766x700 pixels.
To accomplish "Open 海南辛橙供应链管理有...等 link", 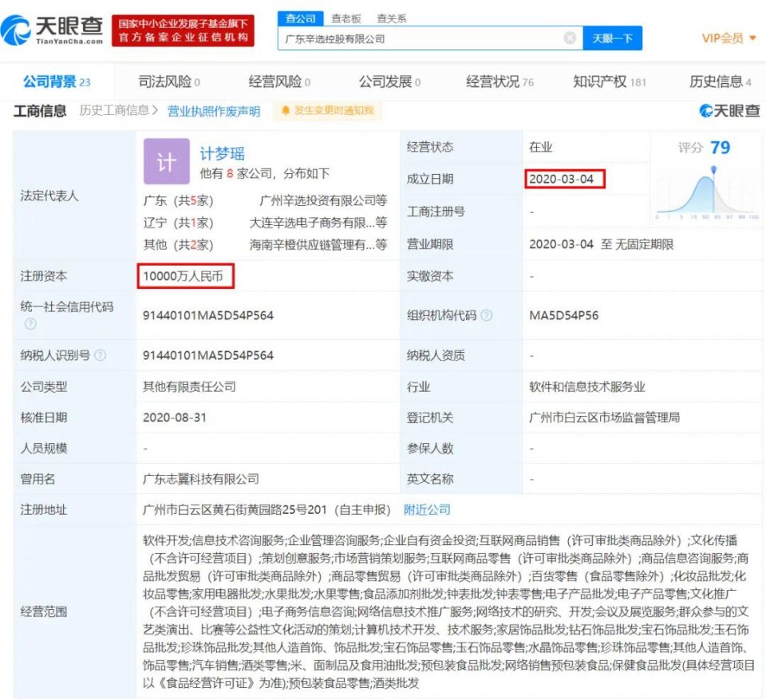I will click(318, 244).
